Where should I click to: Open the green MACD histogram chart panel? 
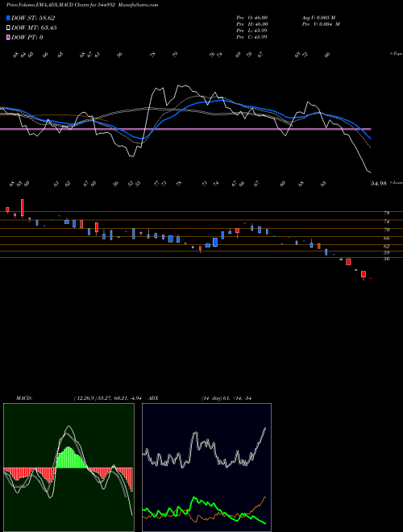[69, 468]
